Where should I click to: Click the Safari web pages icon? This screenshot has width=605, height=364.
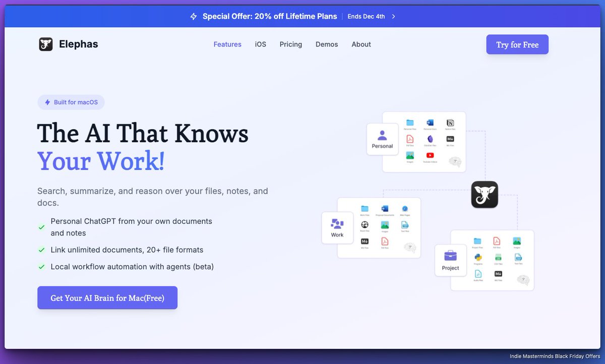coord(405,209)
